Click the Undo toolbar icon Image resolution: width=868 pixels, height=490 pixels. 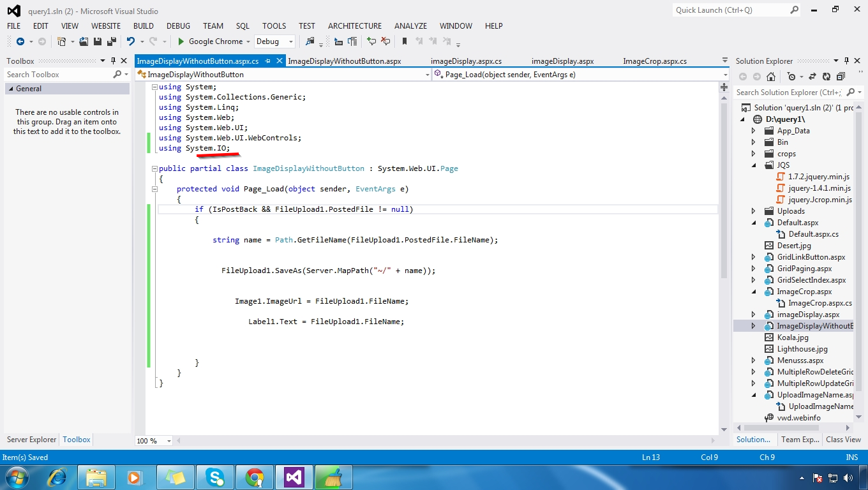pyautogui.click(x=131, y=41)
